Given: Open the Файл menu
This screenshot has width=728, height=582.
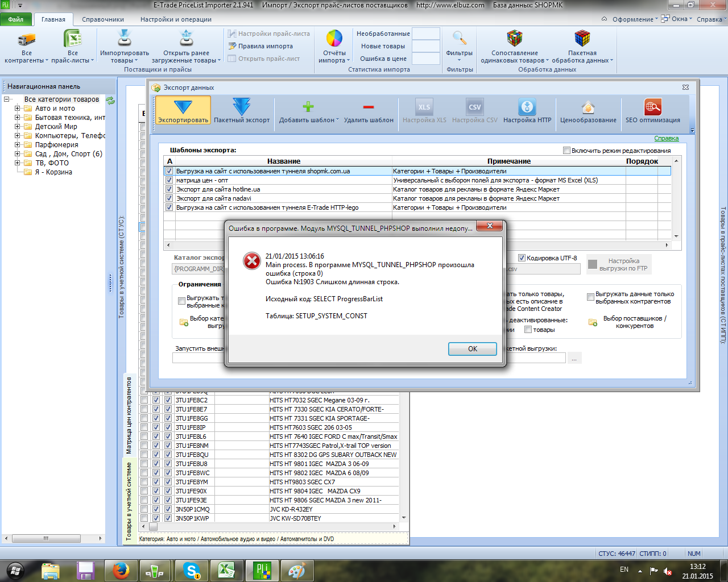Looking at the screenshot, I should tap(16, 19).
